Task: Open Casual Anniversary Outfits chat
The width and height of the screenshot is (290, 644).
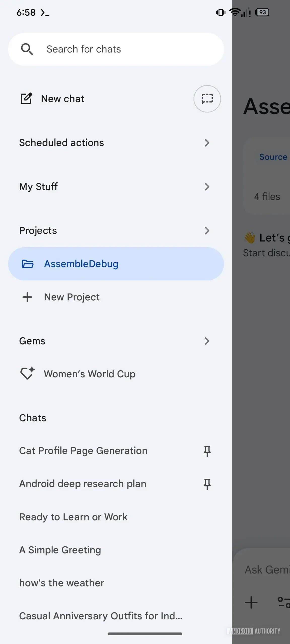Action: click(x=101, y=616)
